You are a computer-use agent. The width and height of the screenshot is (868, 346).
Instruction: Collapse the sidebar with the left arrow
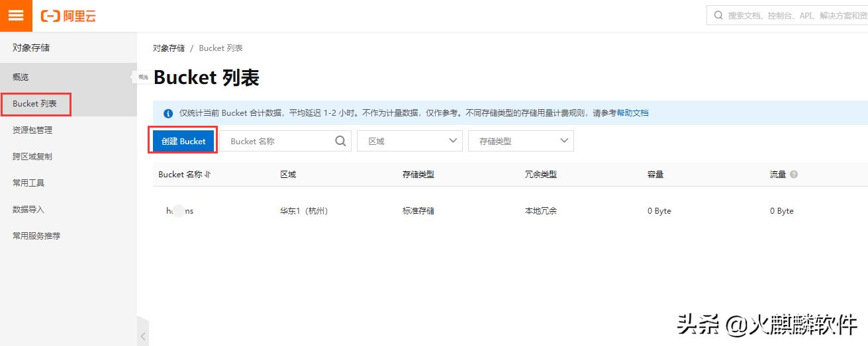(143, 336)
